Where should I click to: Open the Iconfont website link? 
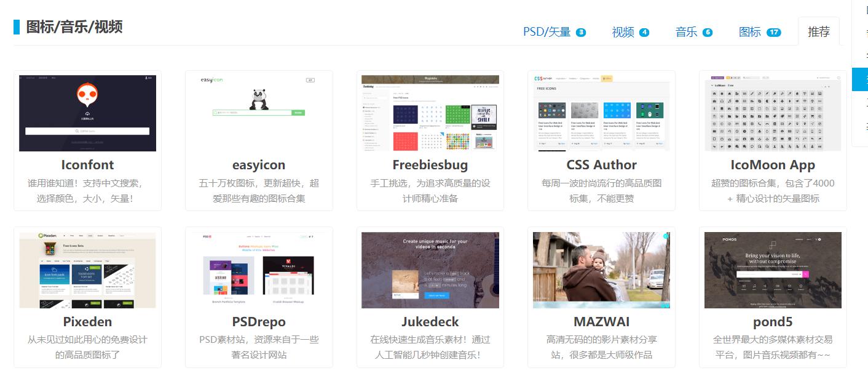pos(87,164)
